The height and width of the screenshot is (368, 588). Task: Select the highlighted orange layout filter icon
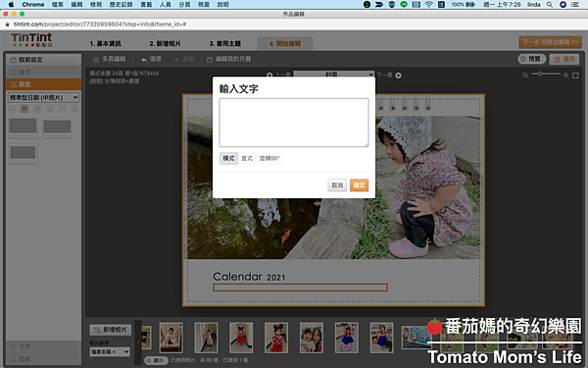tap(24, 109)
